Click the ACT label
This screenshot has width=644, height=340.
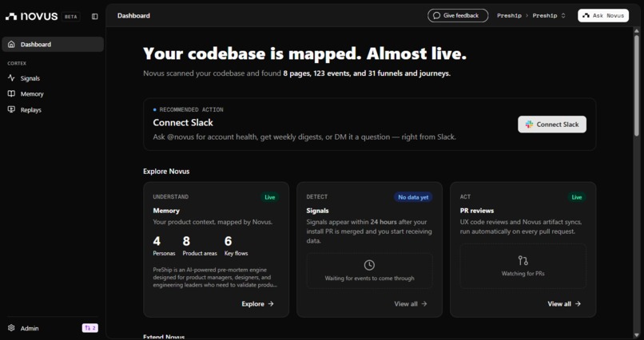coord(465,197)
